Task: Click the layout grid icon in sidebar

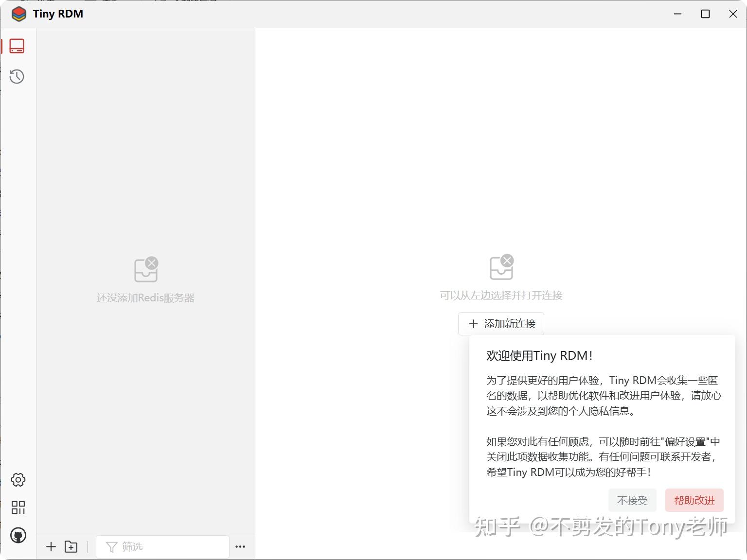Action: 18,507
